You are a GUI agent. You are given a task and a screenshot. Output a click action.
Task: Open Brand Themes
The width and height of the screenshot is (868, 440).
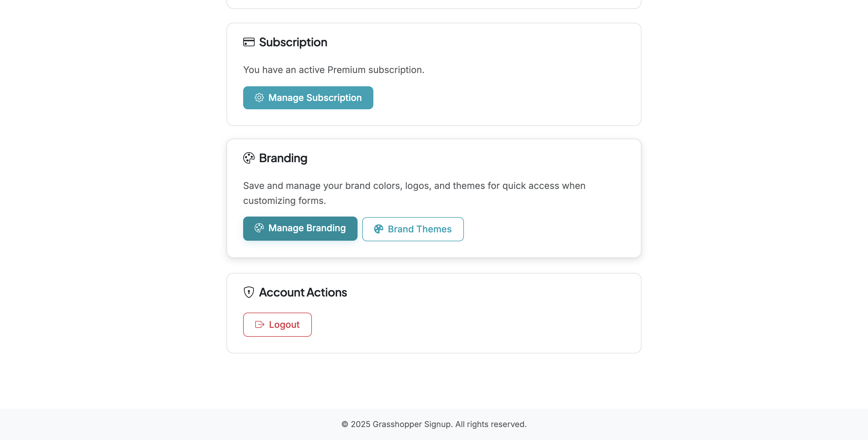[413, 229]
